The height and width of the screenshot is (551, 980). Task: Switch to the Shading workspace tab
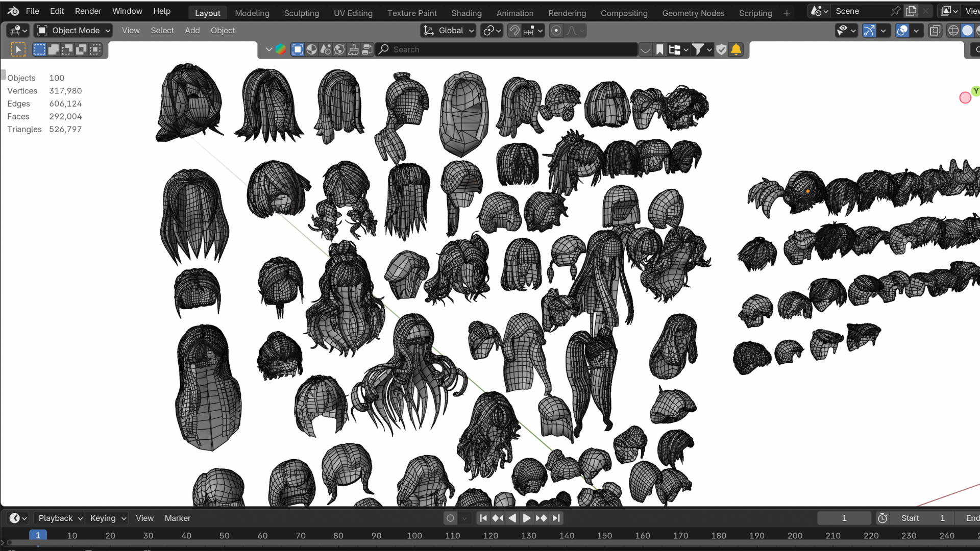(467, 13)
